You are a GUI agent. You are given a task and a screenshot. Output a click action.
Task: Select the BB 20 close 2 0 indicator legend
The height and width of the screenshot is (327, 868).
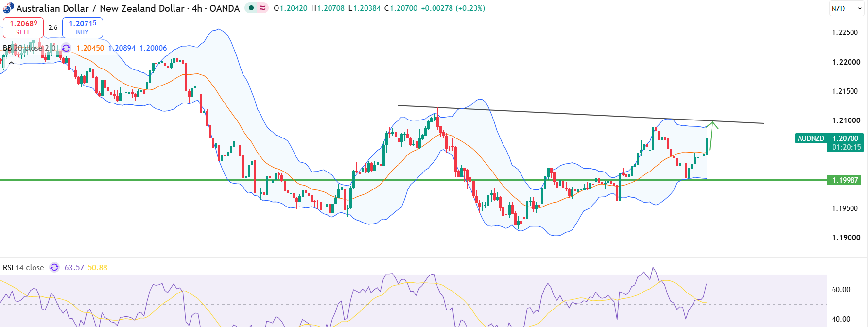pyautogui.click(x=29, y=48)
